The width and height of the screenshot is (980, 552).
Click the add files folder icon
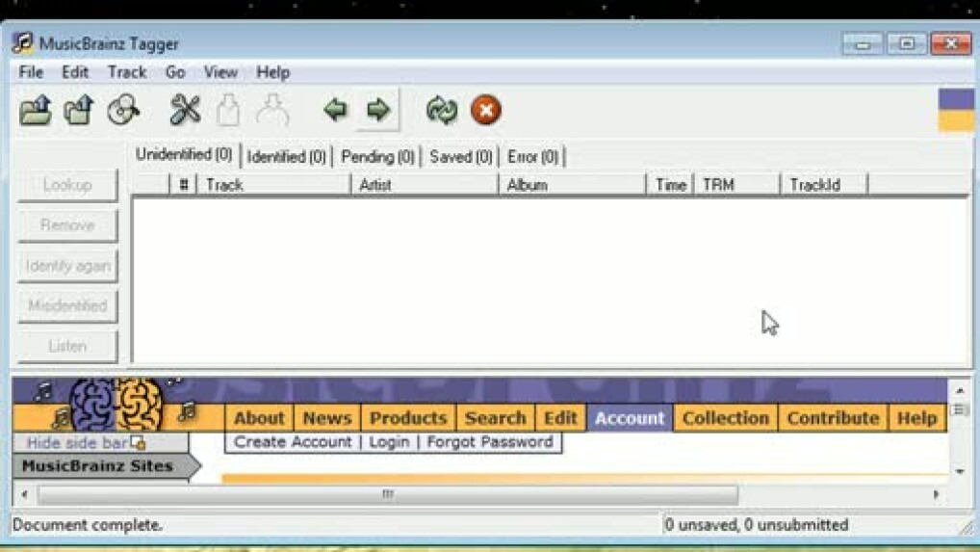(x=36, y=111)
